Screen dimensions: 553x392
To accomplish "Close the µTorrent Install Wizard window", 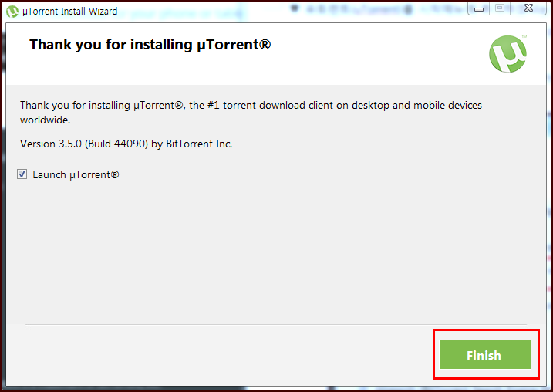I will [528, 8].
